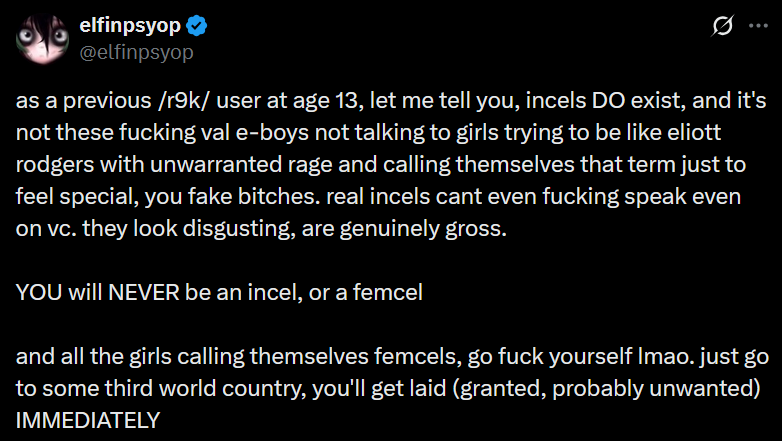Click the phrase "genuinely gross"

[444, 228]
